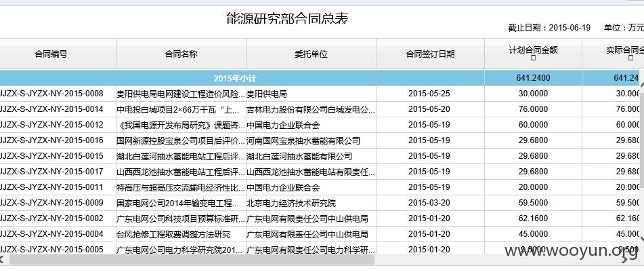Click contract name 湖北白莲河抽水蓄能电站工程后评
Viewport: 644px width, 270px height.
[181, 157]
